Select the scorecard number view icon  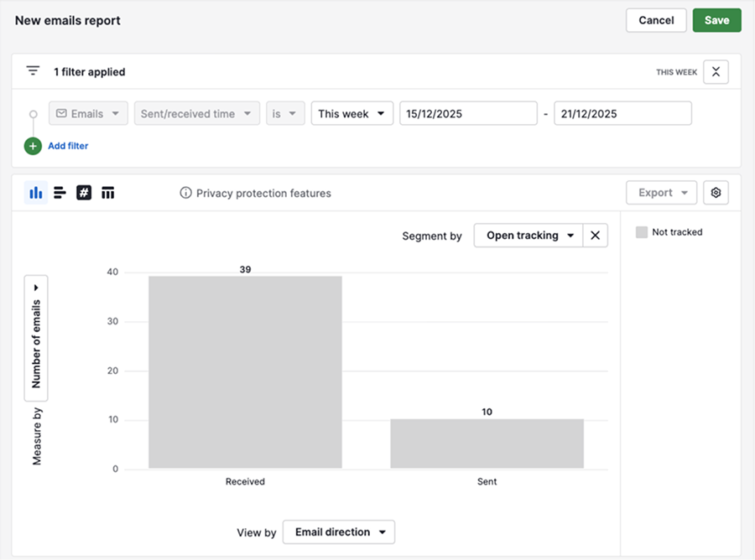coord(84,193)
